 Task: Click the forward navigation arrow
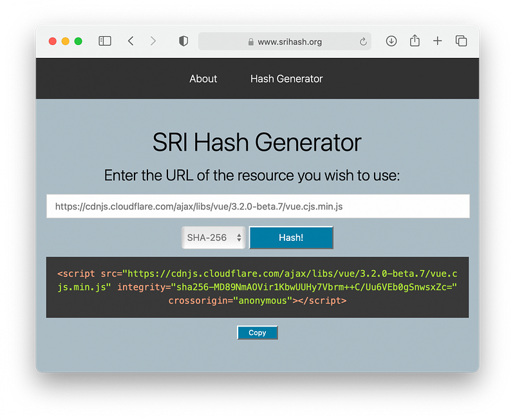(x=153, y=41)
